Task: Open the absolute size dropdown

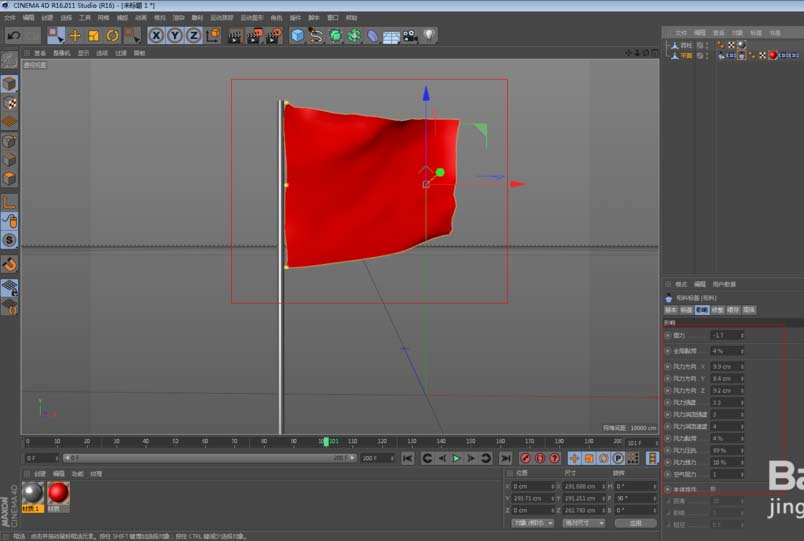Action: [x=584, y=523]
